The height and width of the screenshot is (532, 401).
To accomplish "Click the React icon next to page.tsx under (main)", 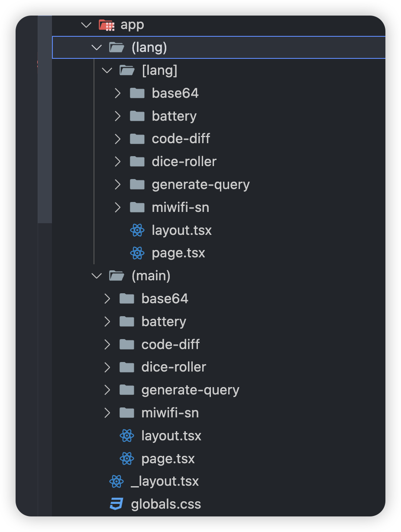I will point(127,458).
